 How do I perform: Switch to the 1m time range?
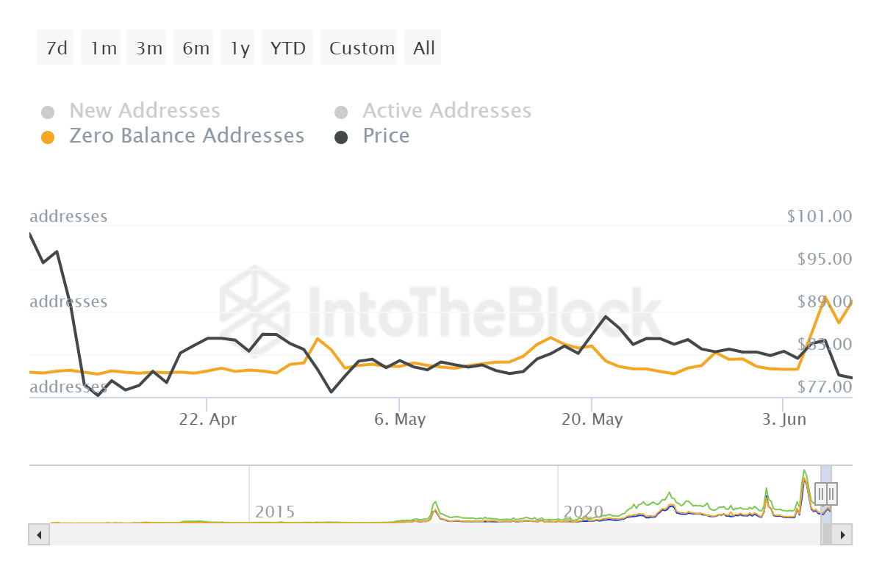(101, 47)
